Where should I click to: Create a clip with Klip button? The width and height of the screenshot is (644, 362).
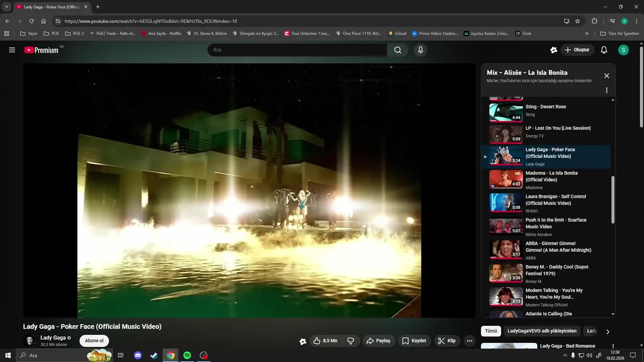[447, 341]
